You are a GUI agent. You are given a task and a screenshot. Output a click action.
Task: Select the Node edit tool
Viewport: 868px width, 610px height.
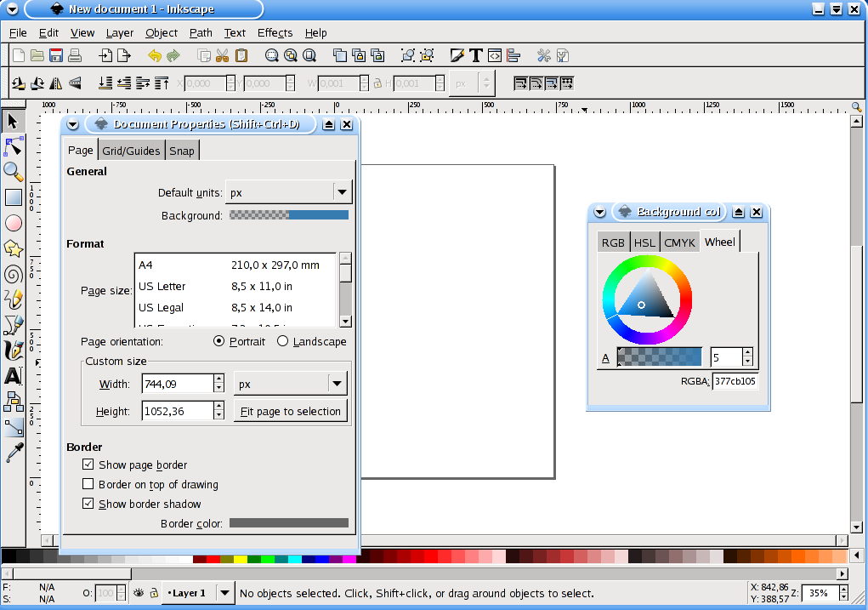click(x=13, y=147)
